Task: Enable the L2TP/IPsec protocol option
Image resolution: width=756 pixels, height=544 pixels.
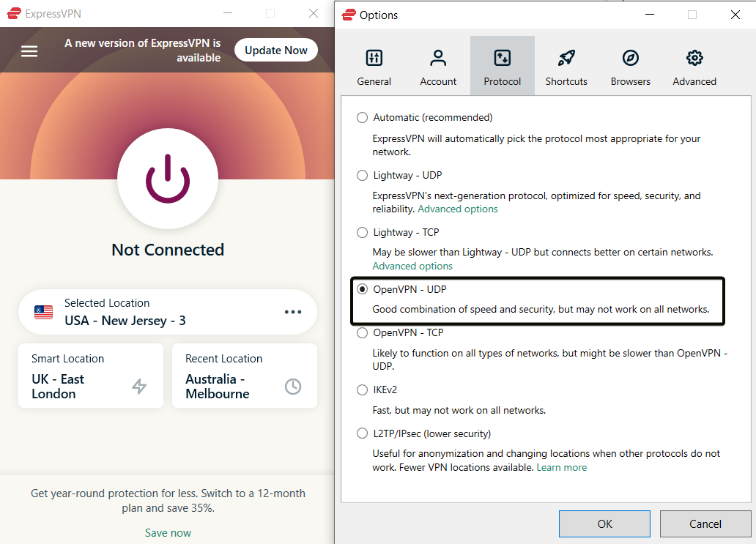Action: [x=362, y=433]
